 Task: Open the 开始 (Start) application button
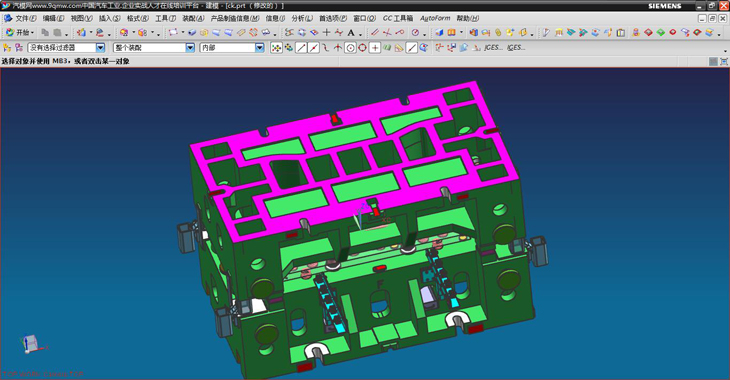click(20, 33)
